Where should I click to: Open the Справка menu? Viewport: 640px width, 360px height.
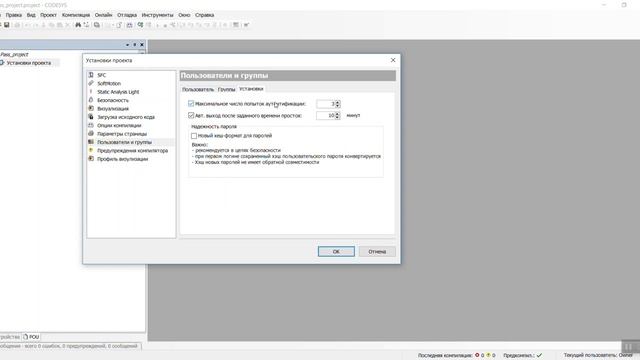(204, 15)
